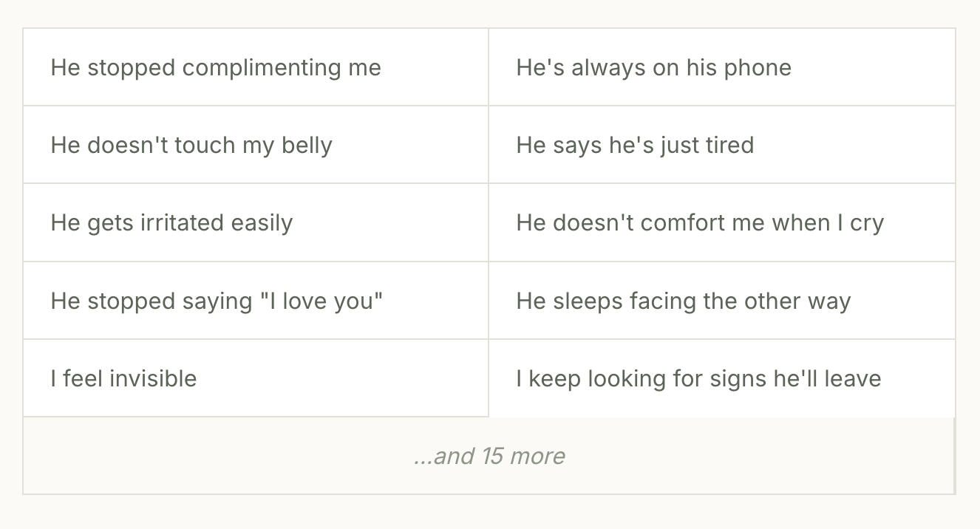Screen dimensions: 980x529
Task: Expand the "...and 15 more" row
Action: [489, 456]
